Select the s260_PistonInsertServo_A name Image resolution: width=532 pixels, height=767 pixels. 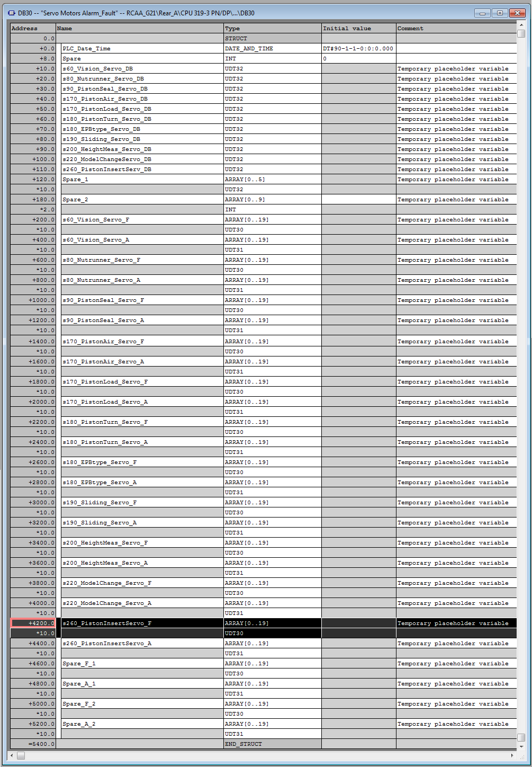point(142,644)
